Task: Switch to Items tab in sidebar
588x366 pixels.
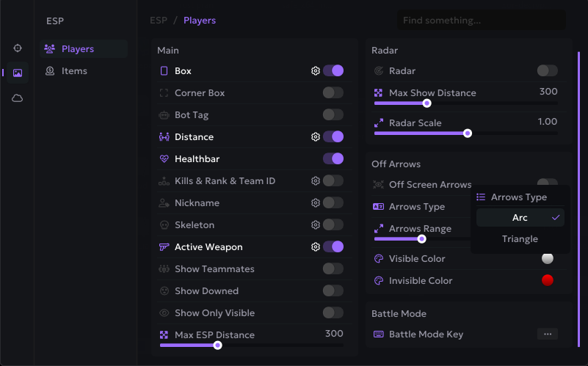Action: 74,71
